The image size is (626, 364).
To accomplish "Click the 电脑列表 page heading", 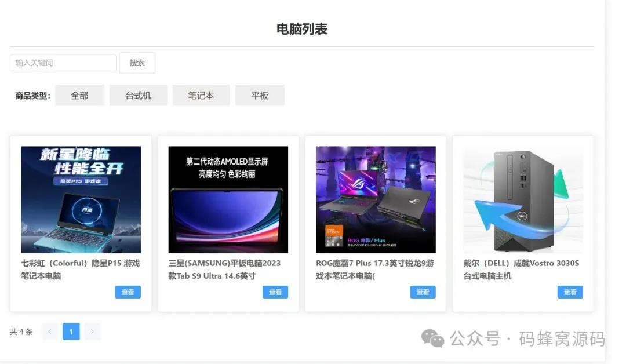I will pos(302,29).
